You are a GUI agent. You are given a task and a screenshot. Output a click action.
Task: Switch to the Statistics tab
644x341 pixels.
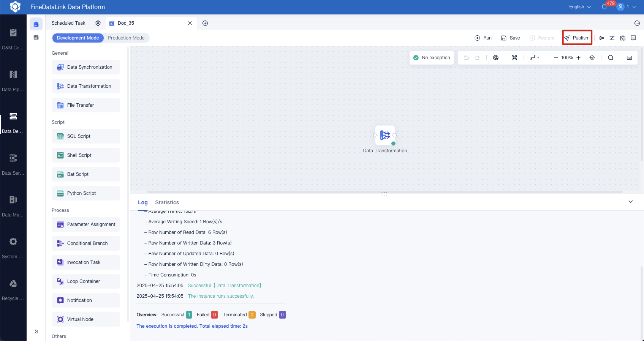[167, 202]
